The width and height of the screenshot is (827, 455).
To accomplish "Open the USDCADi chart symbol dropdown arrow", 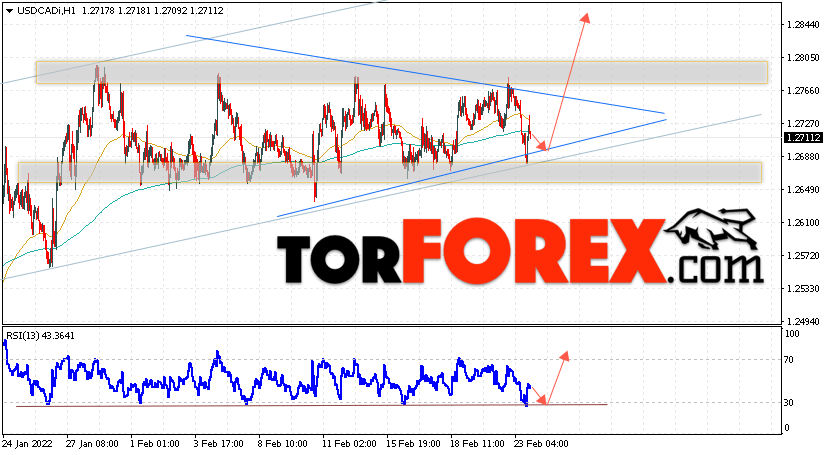I will tap(9, 11).
